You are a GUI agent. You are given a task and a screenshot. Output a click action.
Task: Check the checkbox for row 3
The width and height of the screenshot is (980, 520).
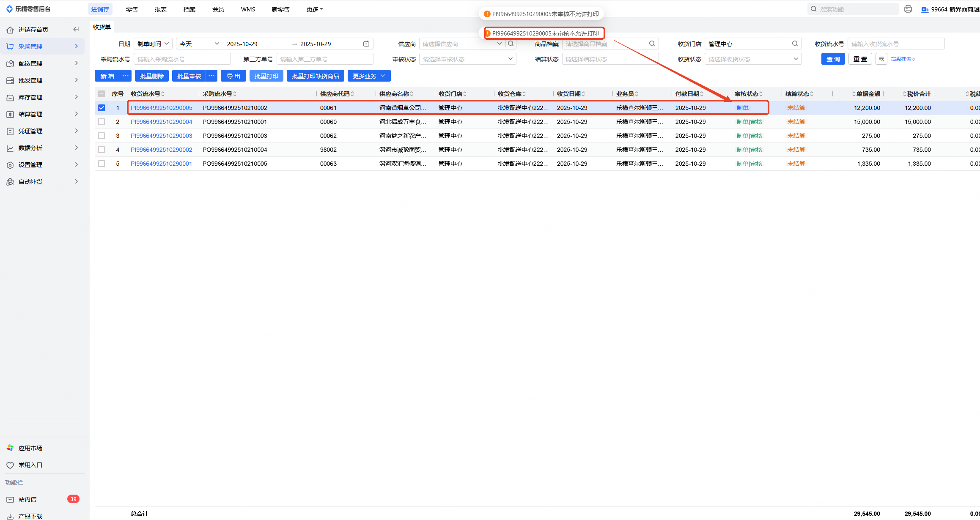(102, 136)
